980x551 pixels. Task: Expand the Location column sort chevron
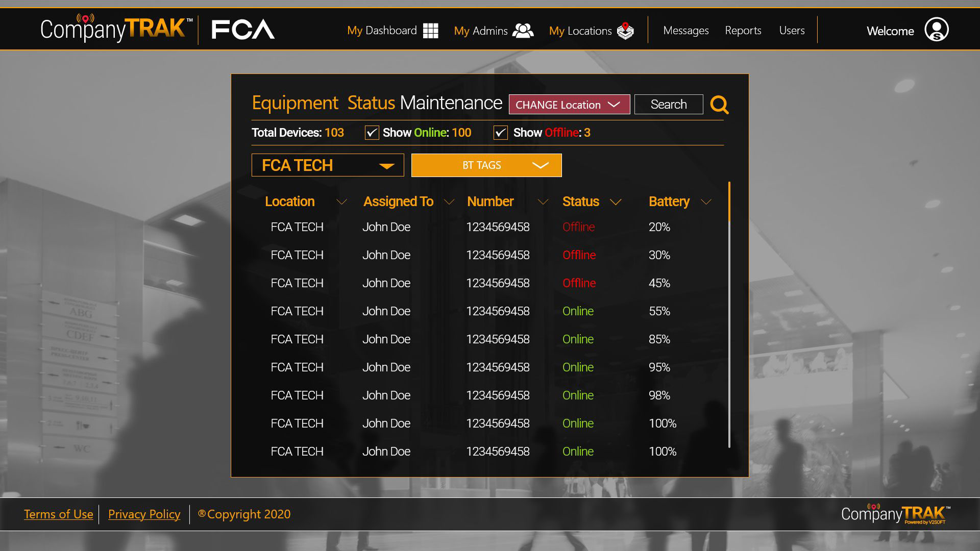(x=341, y=203)
